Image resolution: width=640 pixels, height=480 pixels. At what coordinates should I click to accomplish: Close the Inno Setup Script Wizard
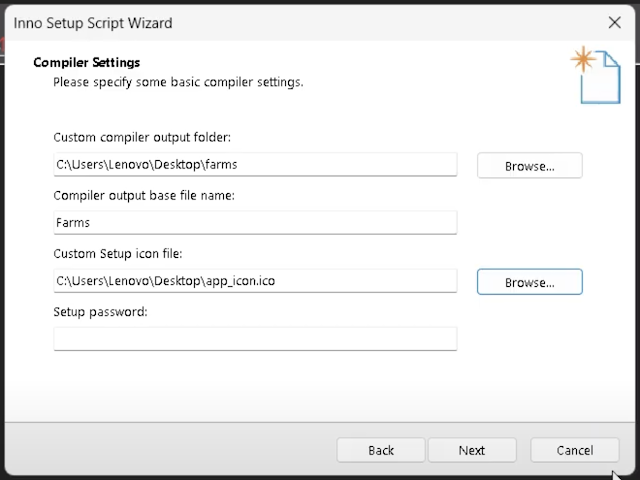pos(615,22)
